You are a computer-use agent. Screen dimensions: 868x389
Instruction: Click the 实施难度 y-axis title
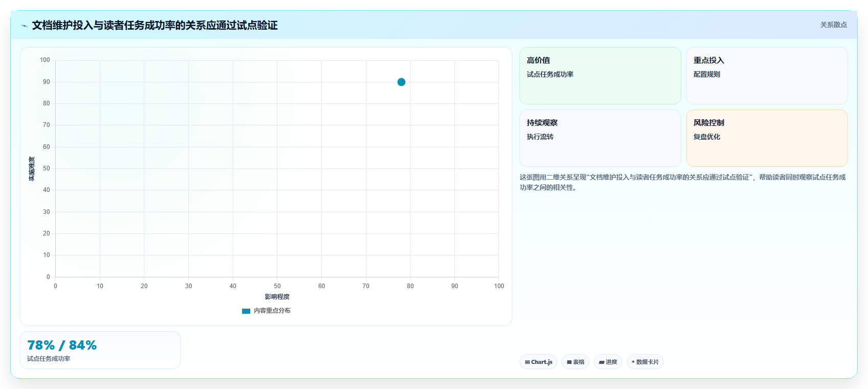pyautogui.click(x=32, y=169)
